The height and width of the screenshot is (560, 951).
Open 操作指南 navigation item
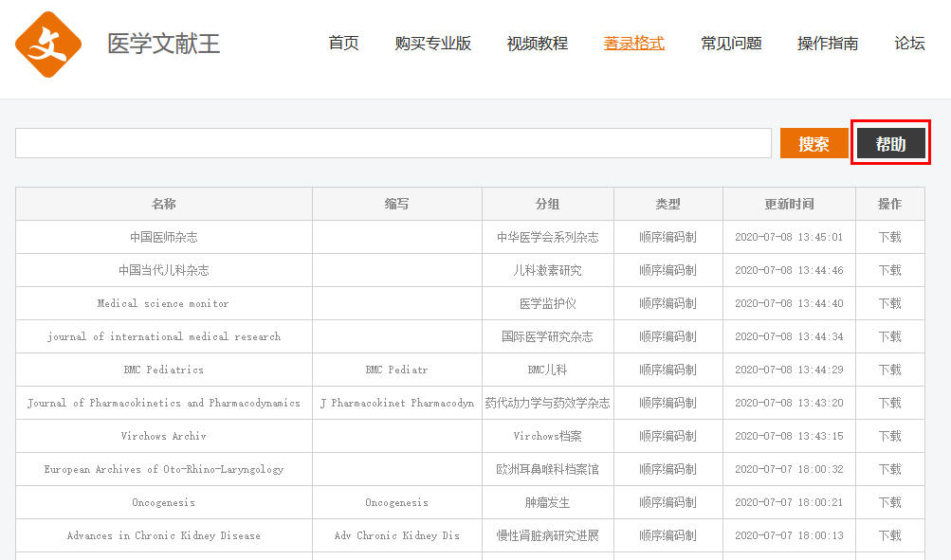pyautogui.click(x=828, y=43)
